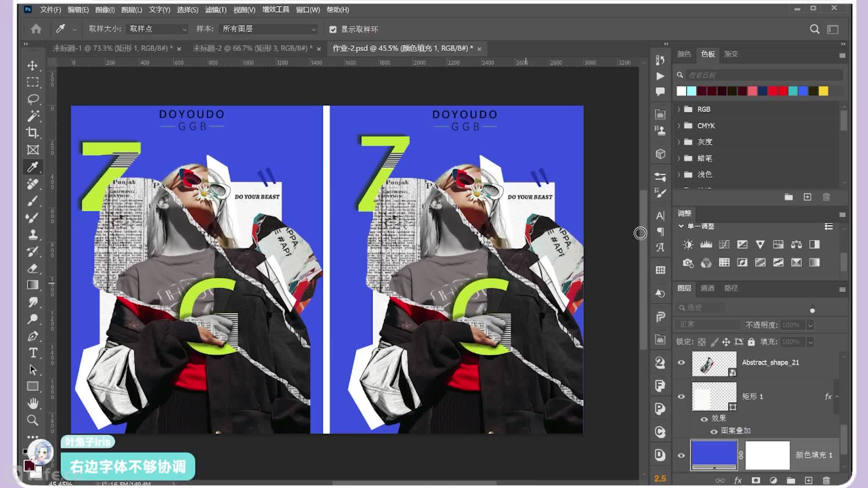
Task: Toggle visibility of 效果 effects
Action: pyautogui.click(x=704, y=419)
